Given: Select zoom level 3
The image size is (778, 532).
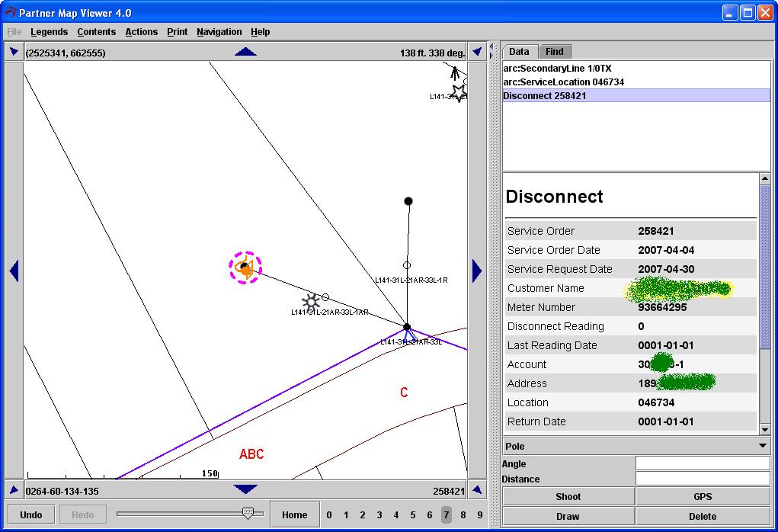Looking at the screenshot, I should [x=379, y=514].
